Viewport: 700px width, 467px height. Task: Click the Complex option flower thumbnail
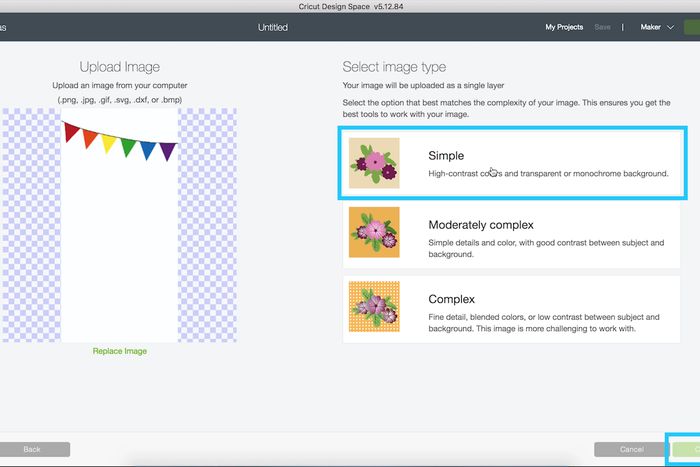[x=373, y=307]
